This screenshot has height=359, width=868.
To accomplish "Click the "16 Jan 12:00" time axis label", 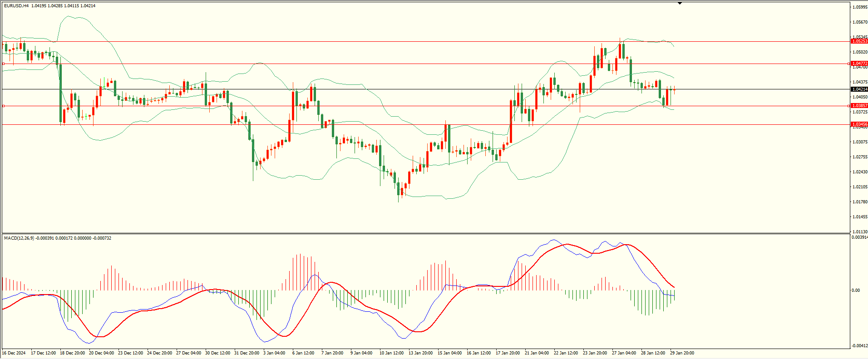I will [479, 353].
